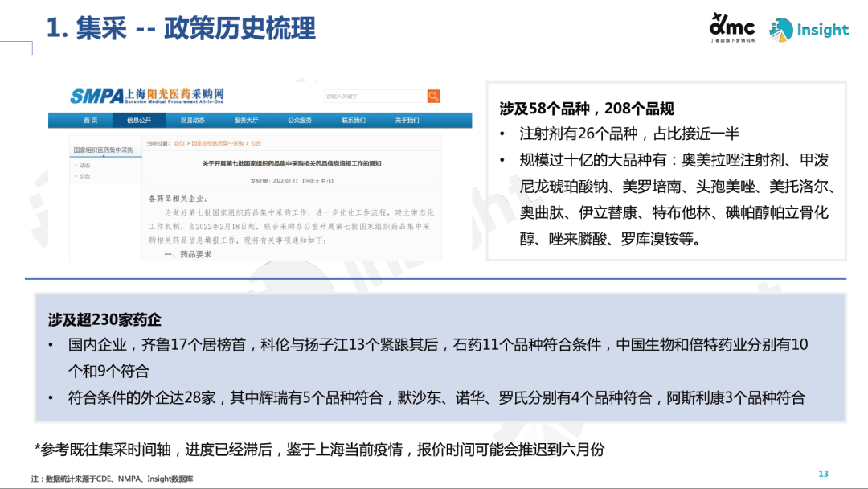Open the 联系我们 navigation tab
Image resolution: width=868 pixels, height=489 pixels.
353,120
